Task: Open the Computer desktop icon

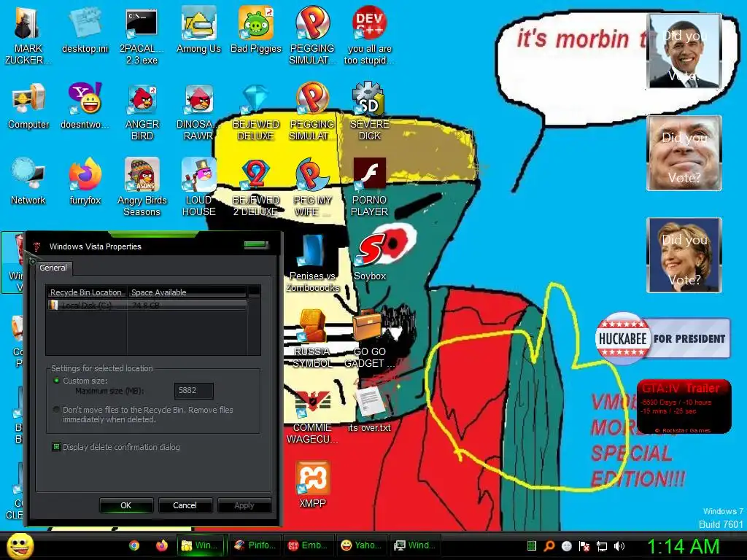Action: (x=28, y=106)
